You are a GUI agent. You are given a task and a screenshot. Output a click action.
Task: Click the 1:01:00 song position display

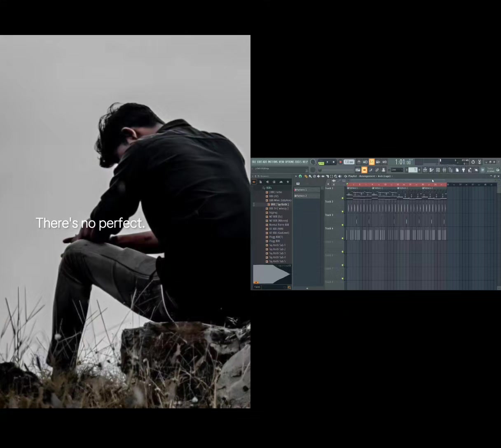[x=403, y=162]
